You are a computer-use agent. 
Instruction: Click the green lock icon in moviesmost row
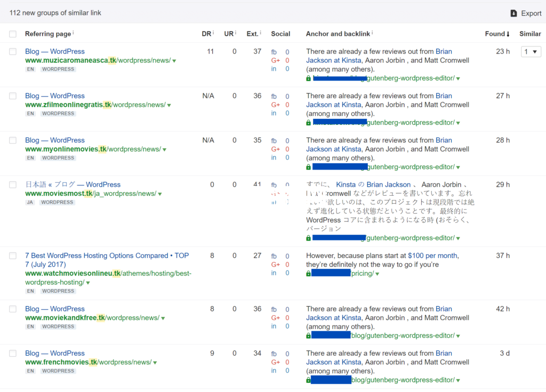click(x=308, y=238)
